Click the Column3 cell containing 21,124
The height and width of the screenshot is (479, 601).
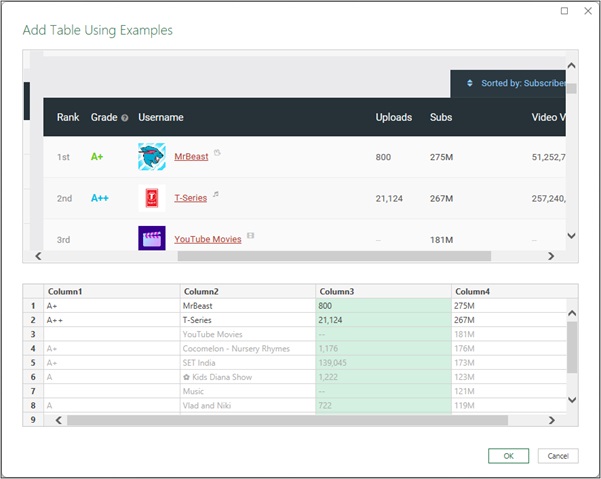pos(382,320)
